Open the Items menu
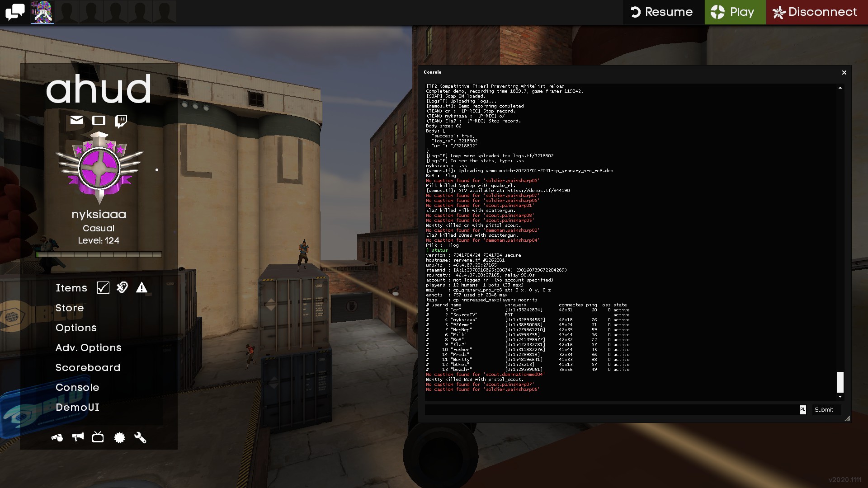This screenshot has height=488, width=868. 71,288
